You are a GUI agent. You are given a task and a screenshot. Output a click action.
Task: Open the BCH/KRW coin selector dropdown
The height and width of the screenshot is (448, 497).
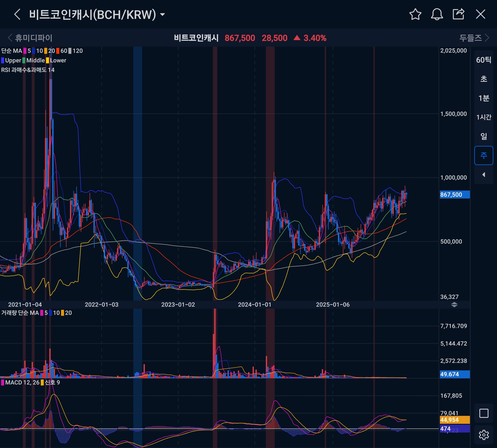coord(162,15)
